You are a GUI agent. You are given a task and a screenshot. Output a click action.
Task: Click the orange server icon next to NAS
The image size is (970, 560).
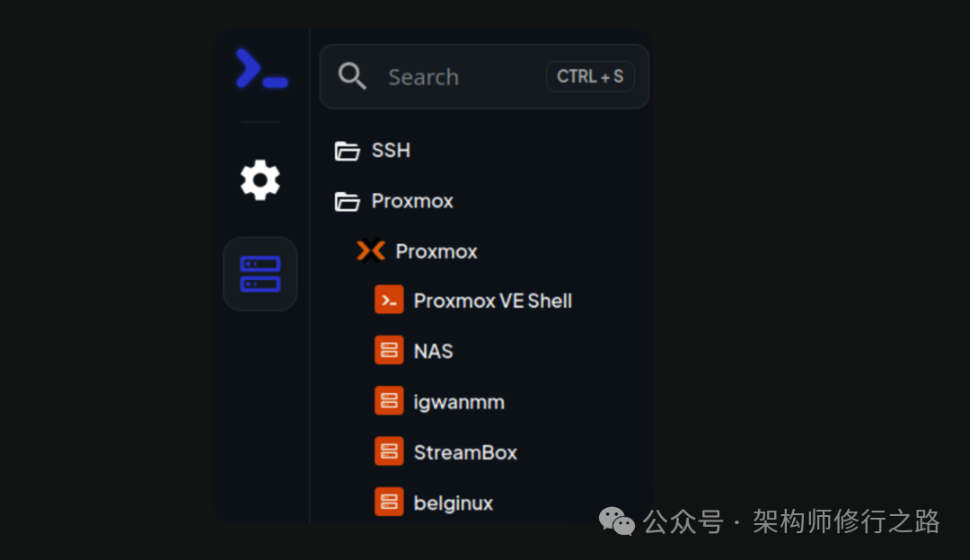tap(389, 350)
